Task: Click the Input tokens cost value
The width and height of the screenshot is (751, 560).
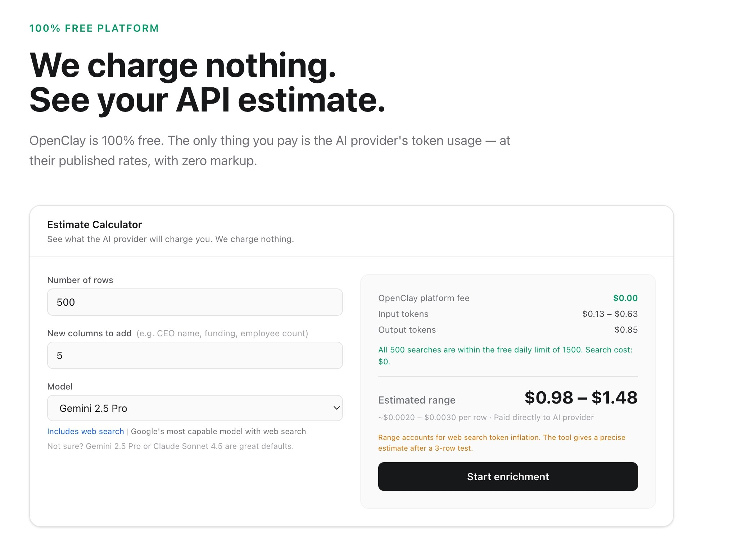Action: 610,314
